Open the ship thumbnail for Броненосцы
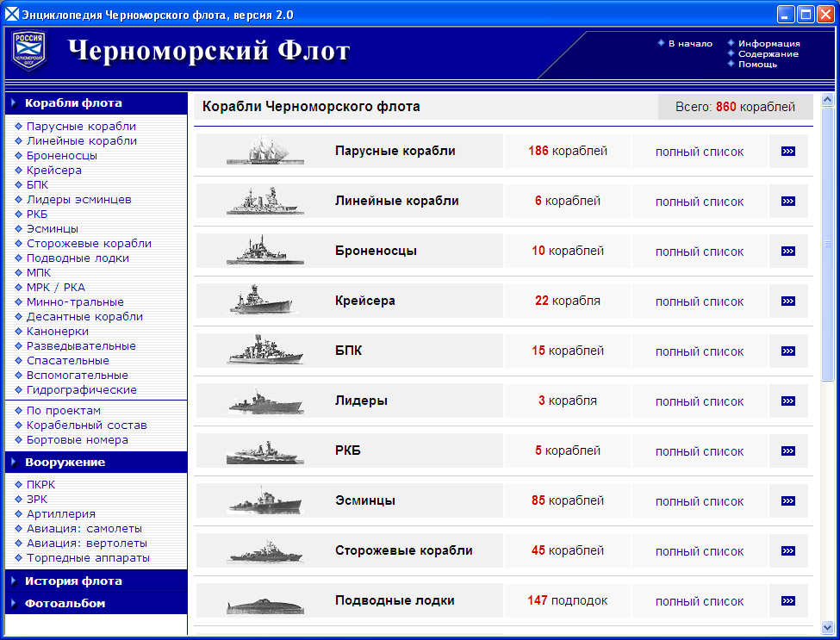The width and height of the screenshot is (840, 640). [x=265, y=250]
